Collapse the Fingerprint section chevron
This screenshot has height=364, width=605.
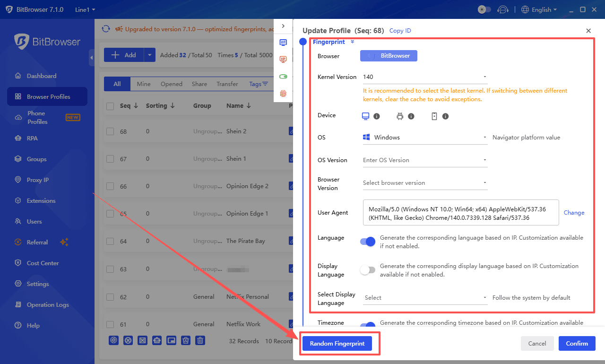pos(353,42)
